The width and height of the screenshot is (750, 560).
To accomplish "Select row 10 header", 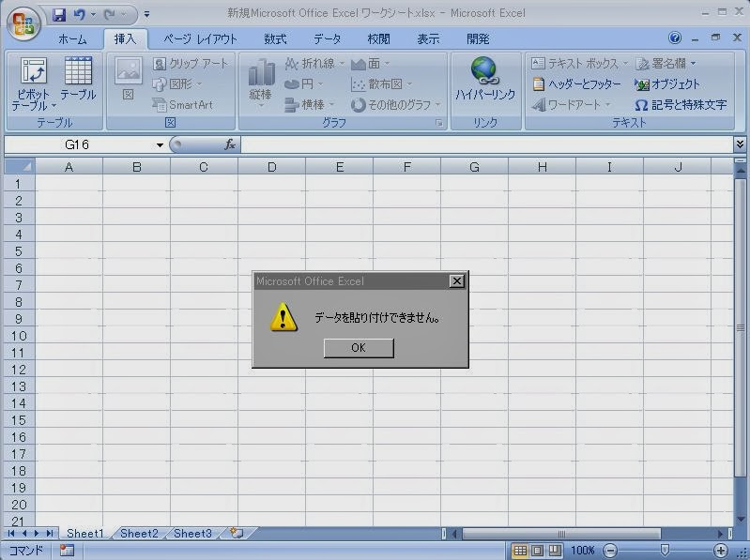I will click(19, 336).
